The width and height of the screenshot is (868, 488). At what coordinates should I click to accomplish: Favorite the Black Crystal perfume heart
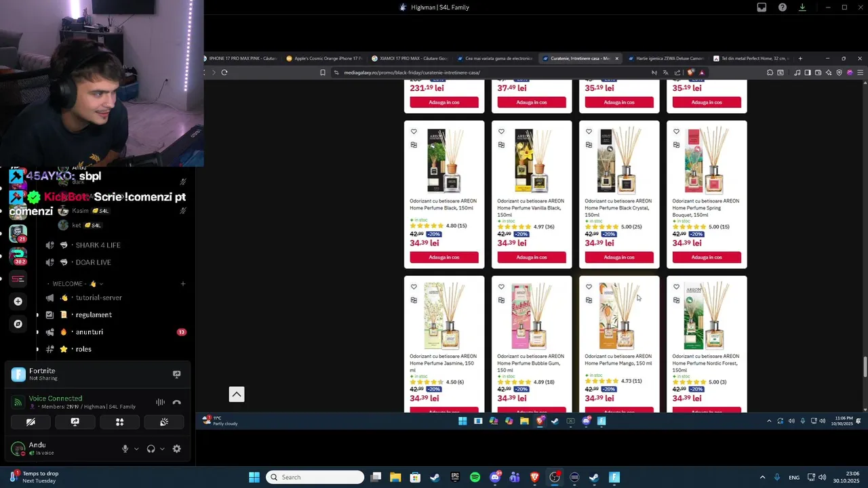pos(589,131)
